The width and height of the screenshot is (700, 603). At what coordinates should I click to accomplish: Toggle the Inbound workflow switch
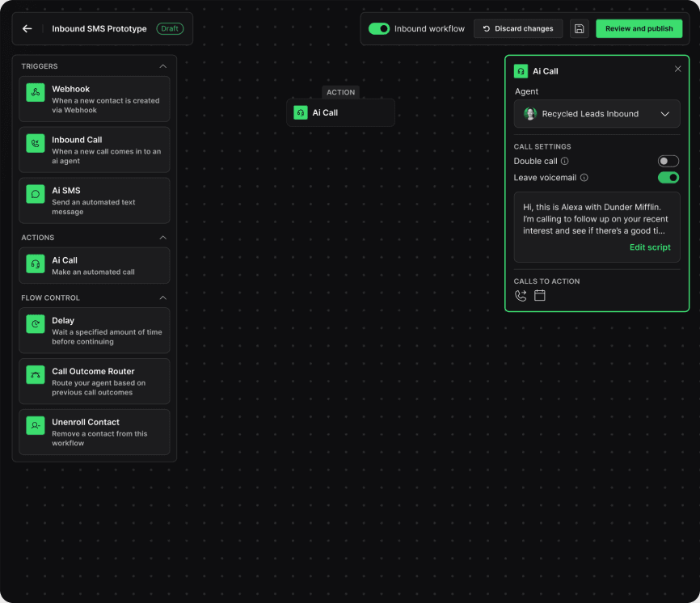click(378, 28)
